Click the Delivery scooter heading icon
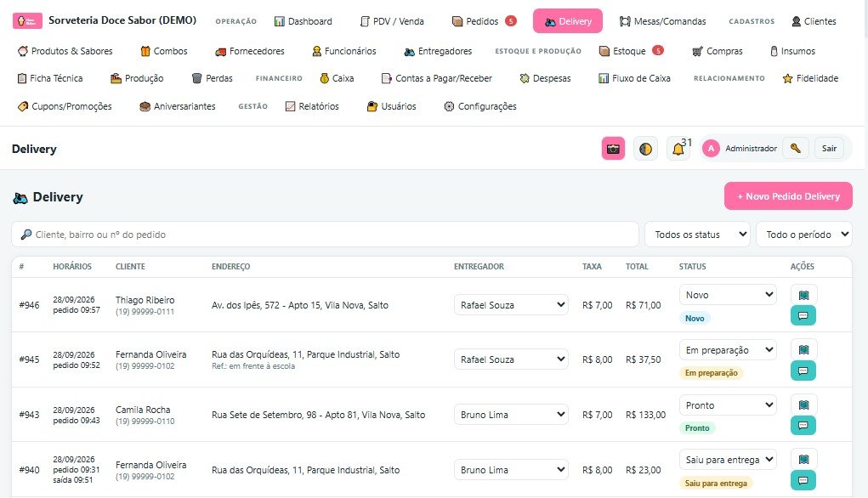 [20, 197]
